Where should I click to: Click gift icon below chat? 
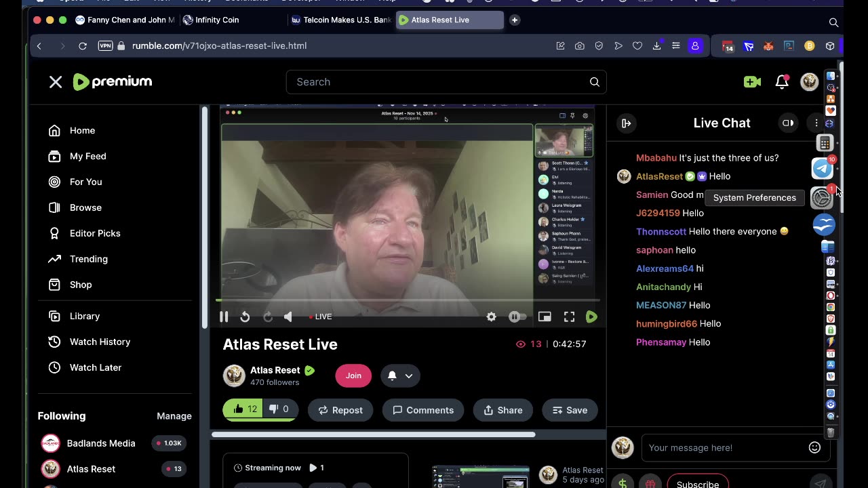pyautogui.click(x=650, y=483)
